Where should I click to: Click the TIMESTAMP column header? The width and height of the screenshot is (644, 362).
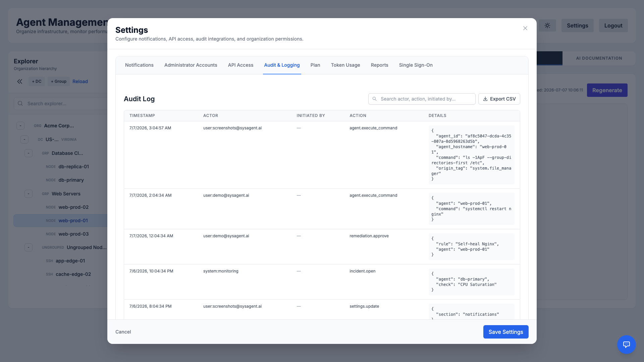(142, 116)
